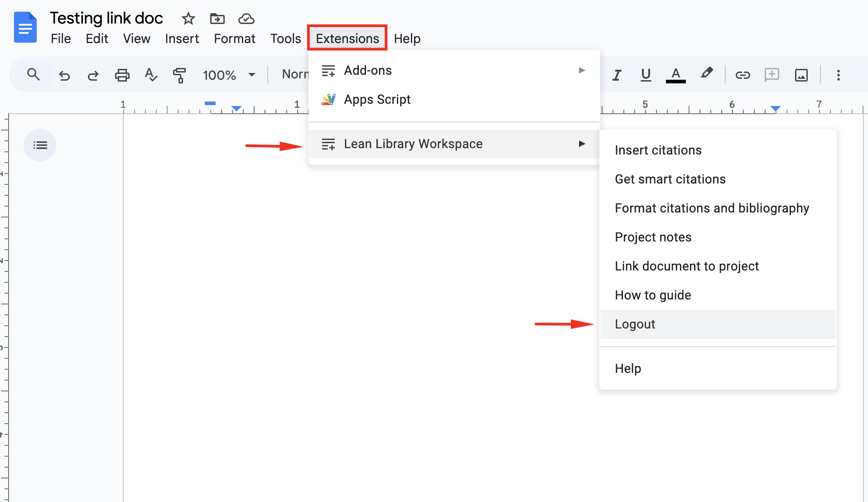Rename the Testing link doc title
Viewport: 868px width, 502px height.
point(106,18)
